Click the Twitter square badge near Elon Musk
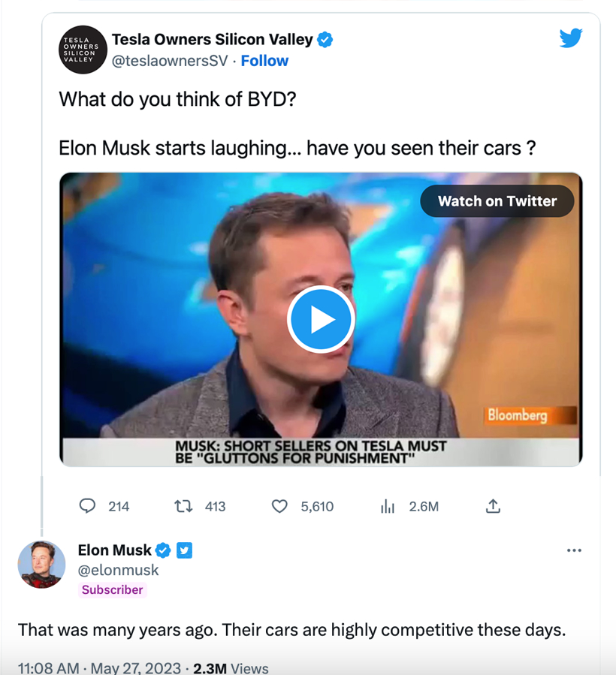 [x=184, y=550]
